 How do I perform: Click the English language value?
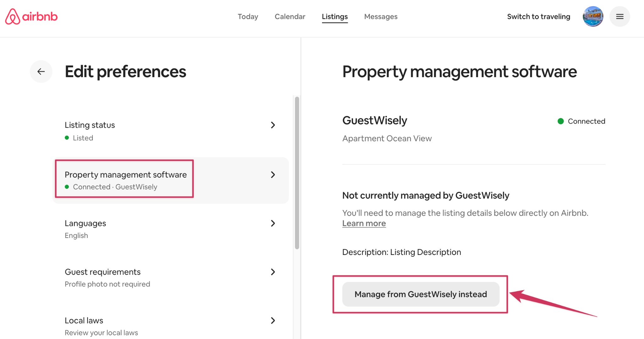point(76,235)
